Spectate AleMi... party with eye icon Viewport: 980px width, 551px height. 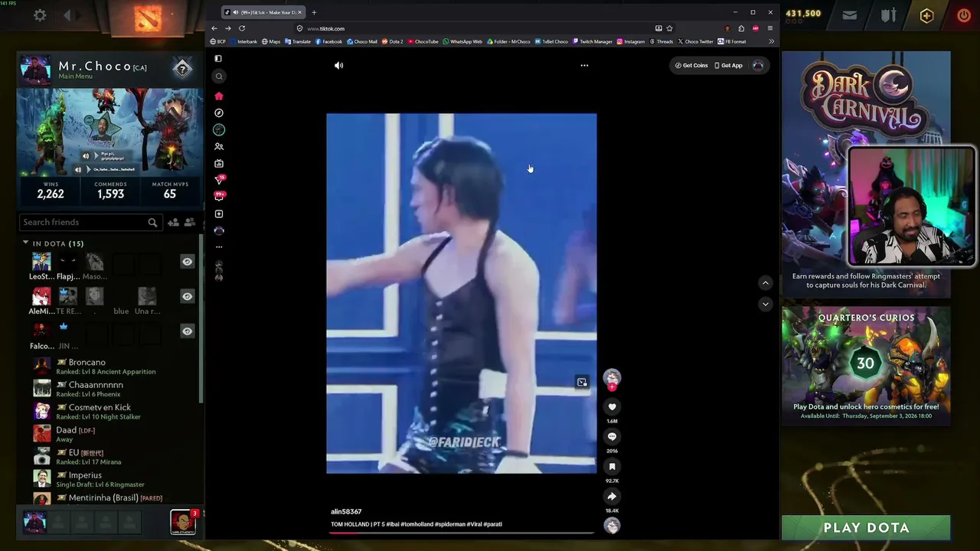click(187, 297)
